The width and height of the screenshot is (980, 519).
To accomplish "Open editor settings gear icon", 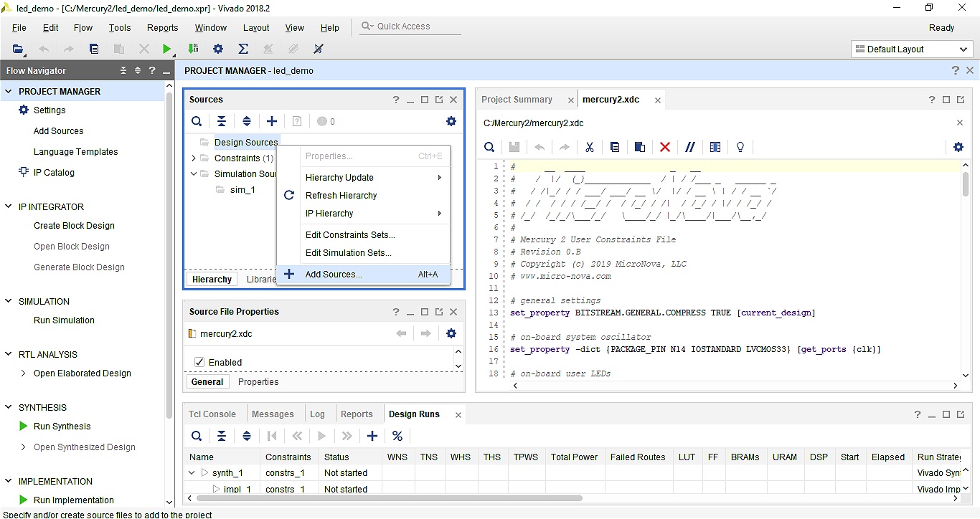I will point(958,147).
